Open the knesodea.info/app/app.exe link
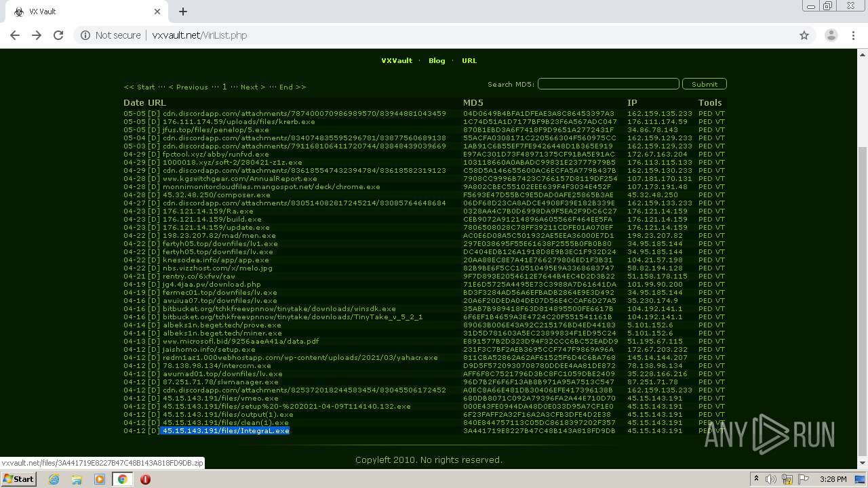The image size is (868, 488). (216, 260)
